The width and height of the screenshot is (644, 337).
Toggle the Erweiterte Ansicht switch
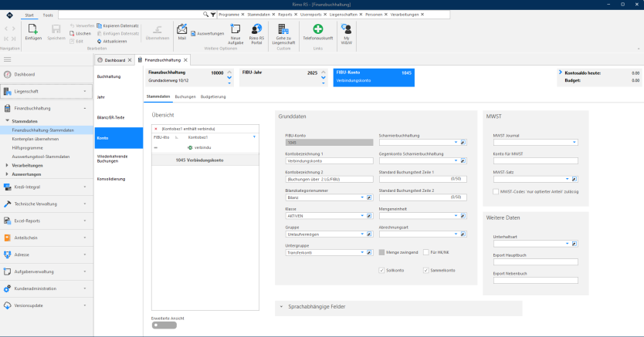click(x=164, y=325)
